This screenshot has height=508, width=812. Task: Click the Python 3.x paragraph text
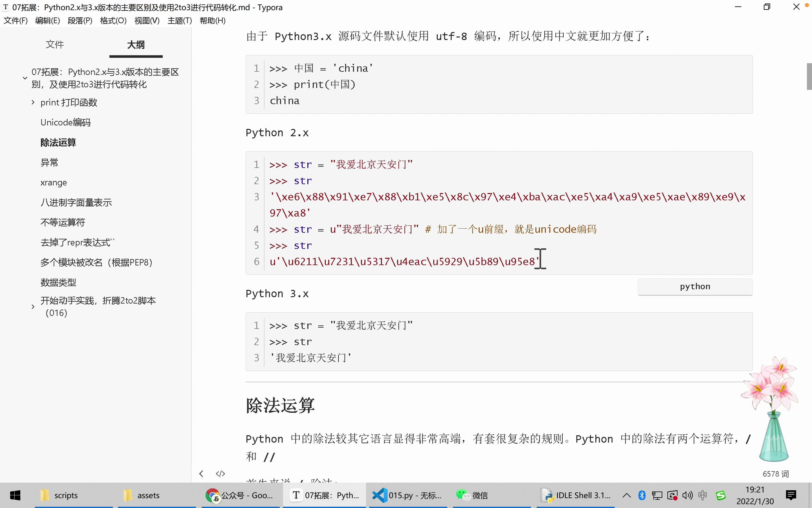[277, 294]
